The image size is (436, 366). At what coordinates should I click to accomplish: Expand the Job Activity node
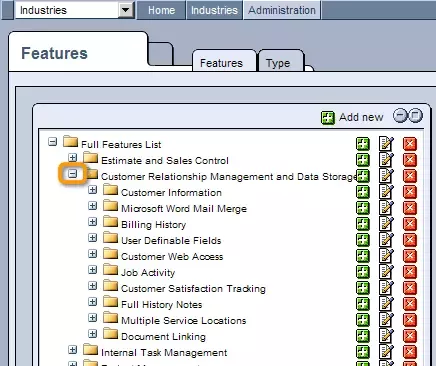click(93, 269)
